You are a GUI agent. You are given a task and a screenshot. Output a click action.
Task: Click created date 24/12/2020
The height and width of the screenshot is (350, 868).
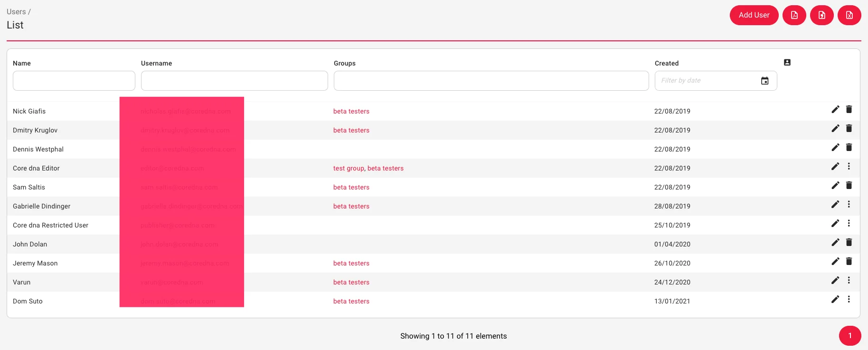(x=672, y=282)
